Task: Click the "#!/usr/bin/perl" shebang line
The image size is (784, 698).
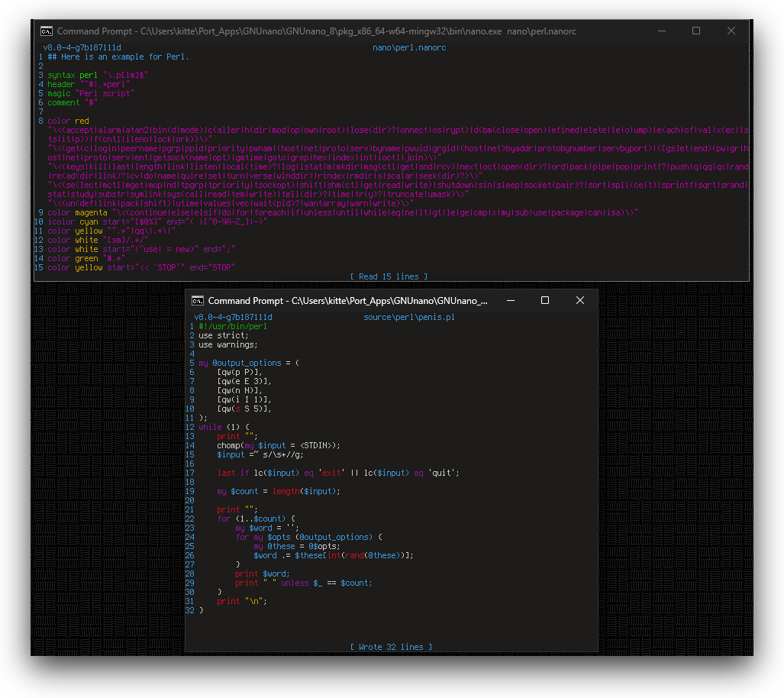Action: (x=233, y=326)
